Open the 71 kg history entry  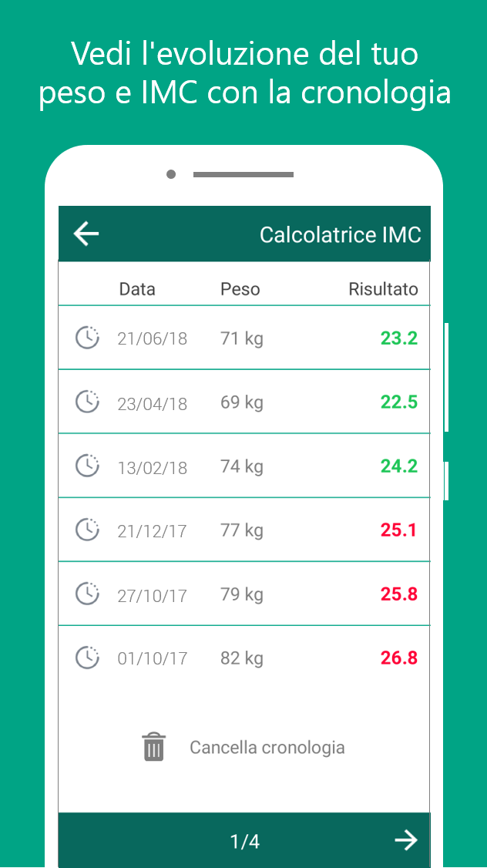pos(244,338)
